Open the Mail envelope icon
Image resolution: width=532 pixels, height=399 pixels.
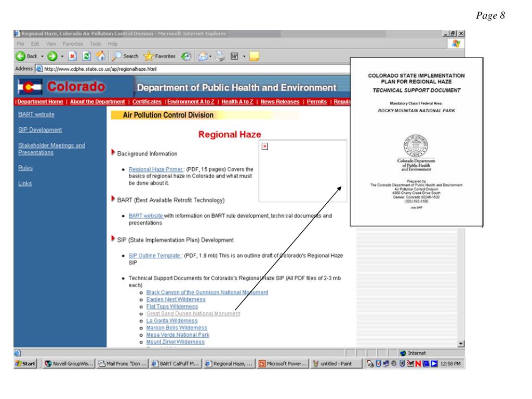tap(203, 56)
